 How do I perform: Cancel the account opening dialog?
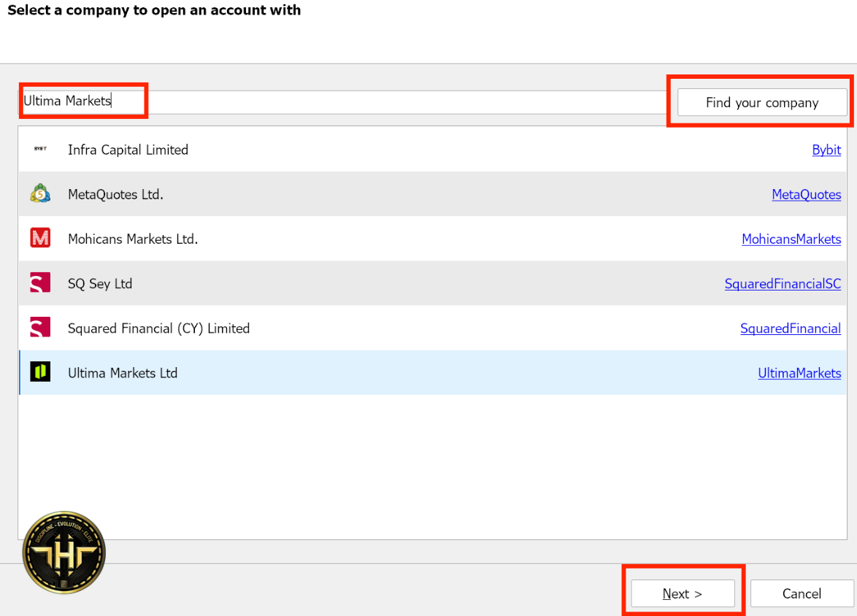point(802,593)
